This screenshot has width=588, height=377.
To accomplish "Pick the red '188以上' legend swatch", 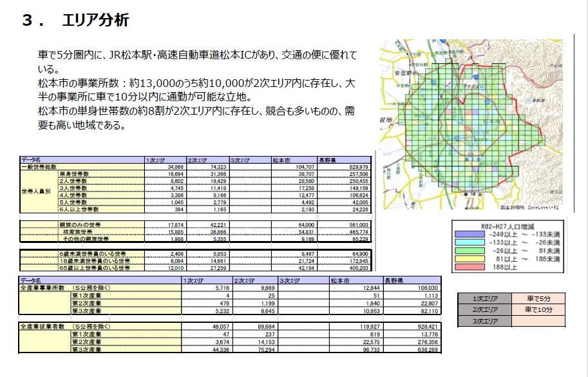I will click(x=469, y=267).
